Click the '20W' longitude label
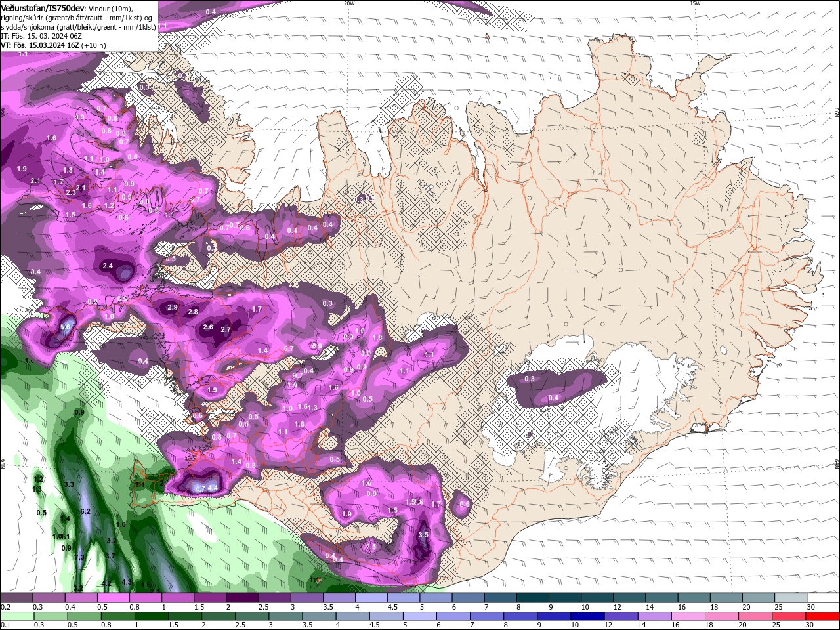Screen dimensions: 840x630 point(349,3)
